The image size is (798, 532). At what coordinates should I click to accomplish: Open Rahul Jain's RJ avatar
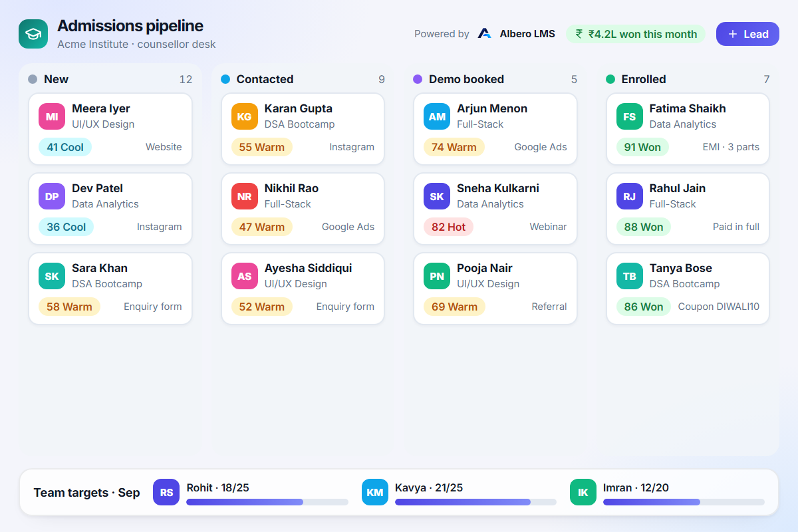click(x=630, y=196)
